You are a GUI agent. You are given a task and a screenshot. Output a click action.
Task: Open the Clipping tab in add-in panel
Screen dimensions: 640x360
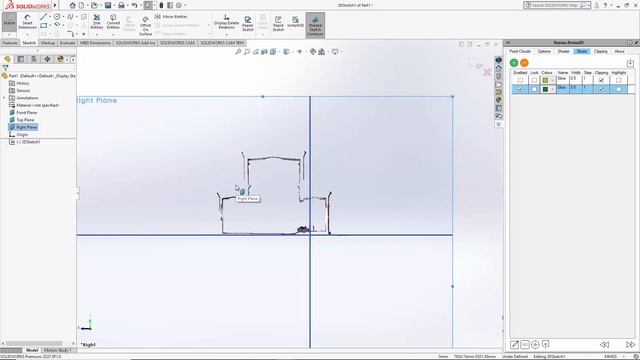click(600, 51)
